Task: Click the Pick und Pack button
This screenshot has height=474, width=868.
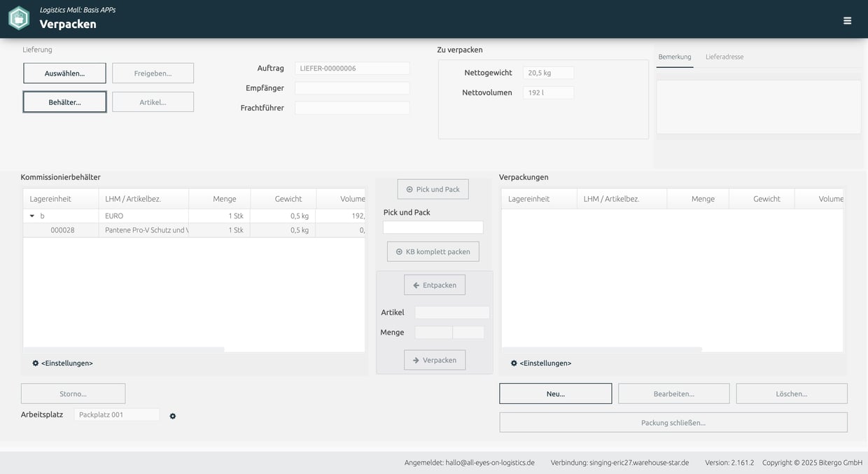Action: tap(433, 189)
